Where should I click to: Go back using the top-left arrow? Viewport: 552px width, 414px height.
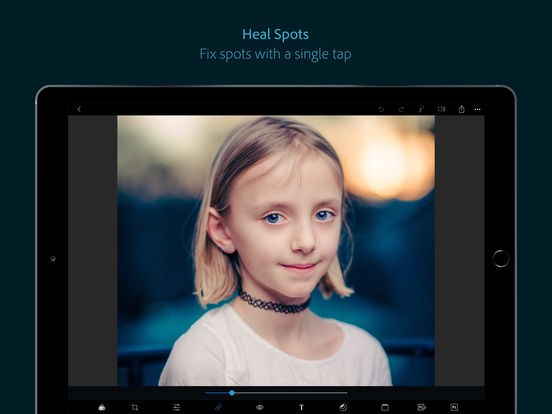(79, 109)
